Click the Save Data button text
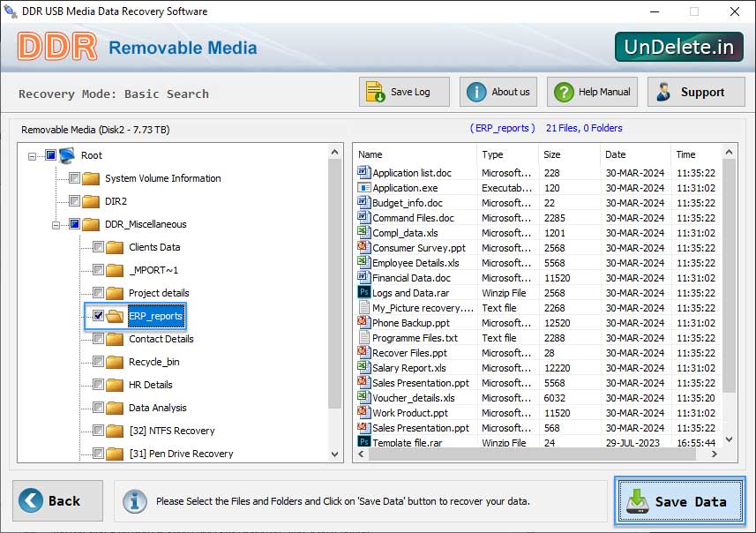This screenshot has width=756, height=533. tap(691, 501)
